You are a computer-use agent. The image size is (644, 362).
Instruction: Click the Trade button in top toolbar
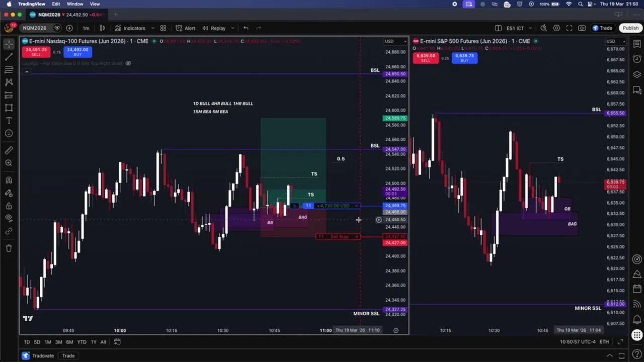[602, 28]
